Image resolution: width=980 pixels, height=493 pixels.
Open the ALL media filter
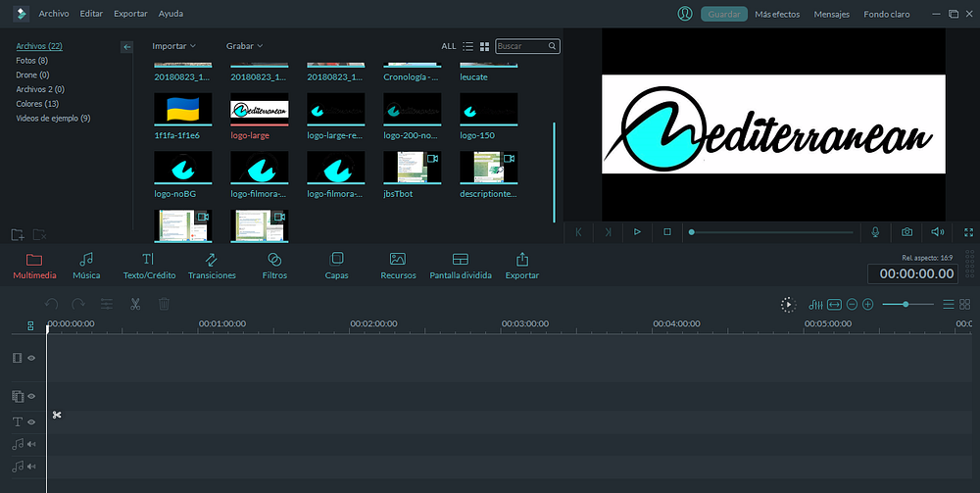[x=449, y=46]
